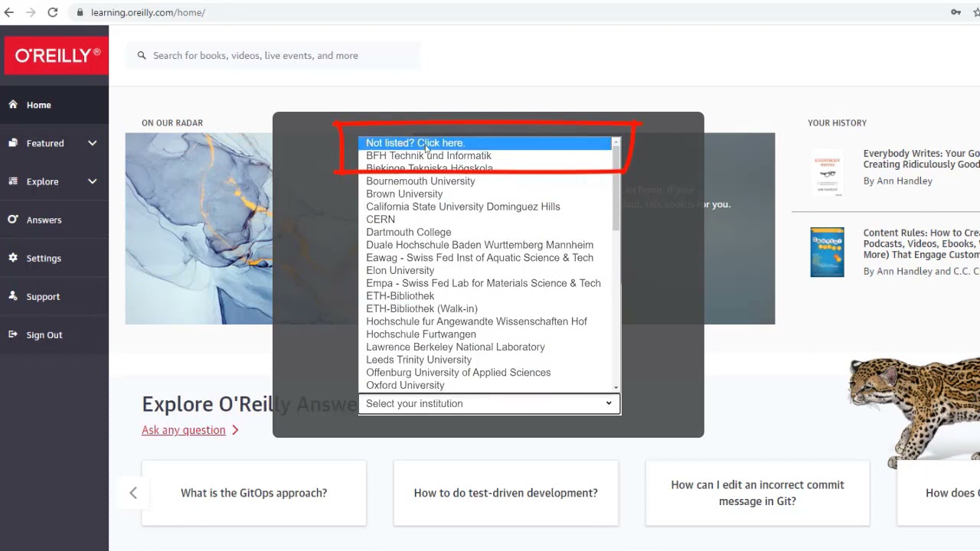Click the key password icon in address bar
This screenshot has width=980, height=551.
click(x=956, y=12)
